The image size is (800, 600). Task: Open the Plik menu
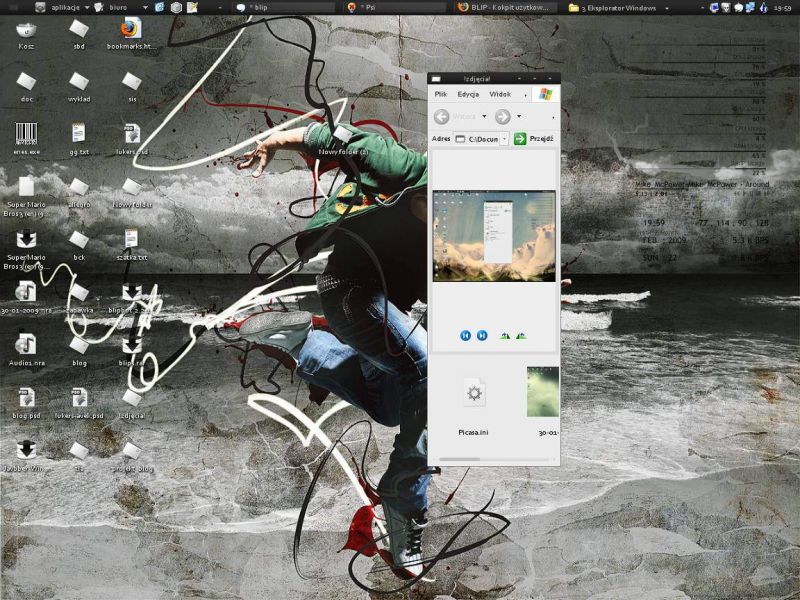[x=441, y=94]
